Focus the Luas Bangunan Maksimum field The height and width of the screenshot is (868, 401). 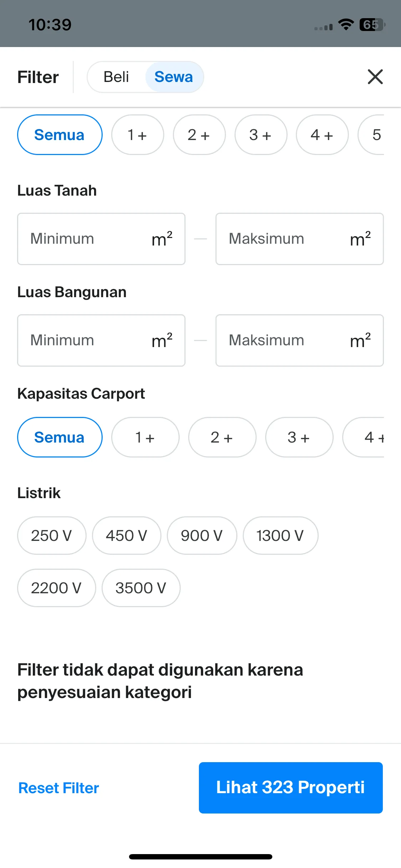click(x=299, y=340)
